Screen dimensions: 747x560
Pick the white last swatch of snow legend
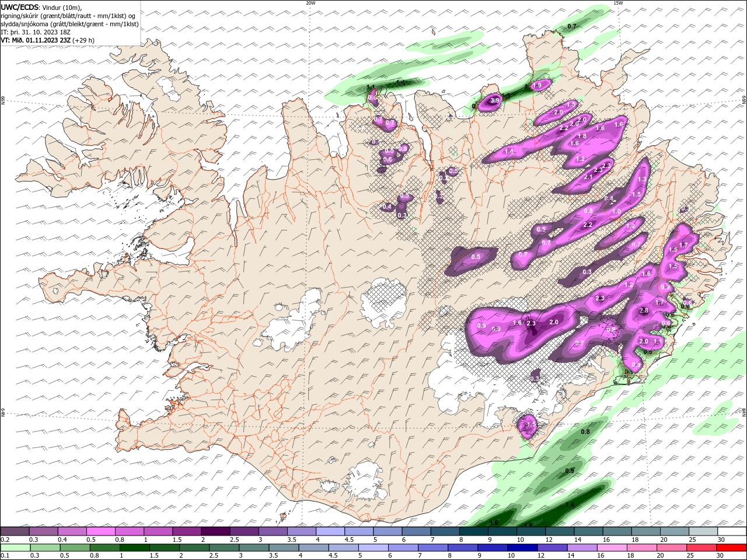tap(732, 531)
